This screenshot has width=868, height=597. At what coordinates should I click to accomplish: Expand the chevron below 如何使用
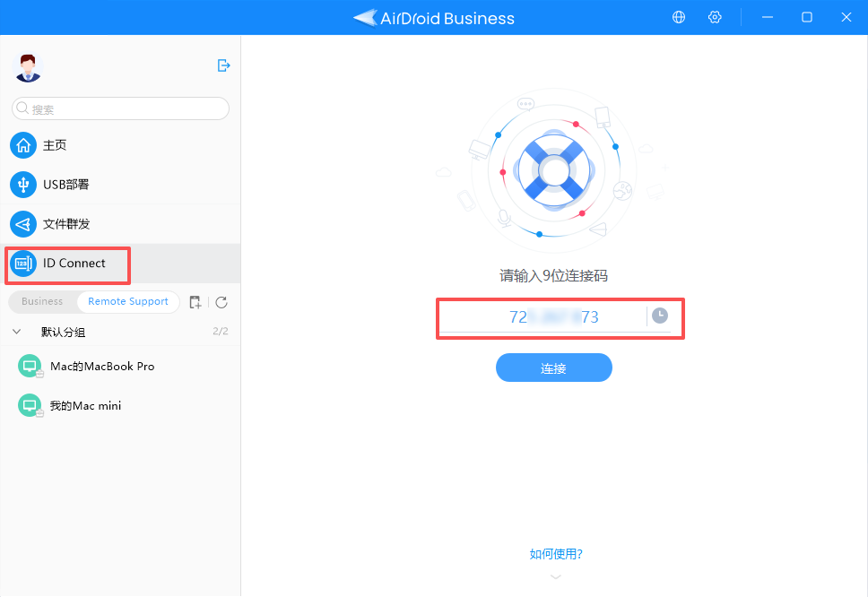556,576
